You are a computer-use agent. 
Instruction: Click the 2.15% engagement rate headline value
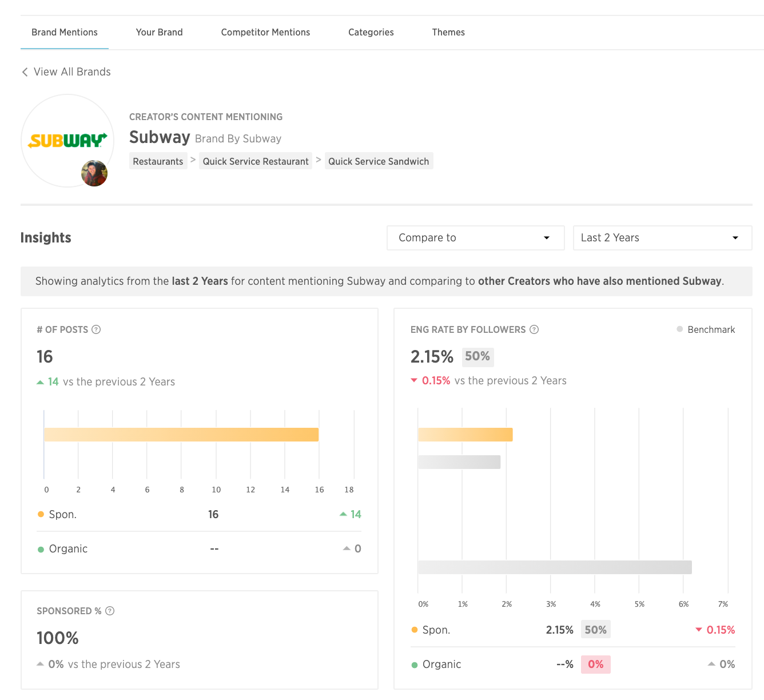click(432, 357)
